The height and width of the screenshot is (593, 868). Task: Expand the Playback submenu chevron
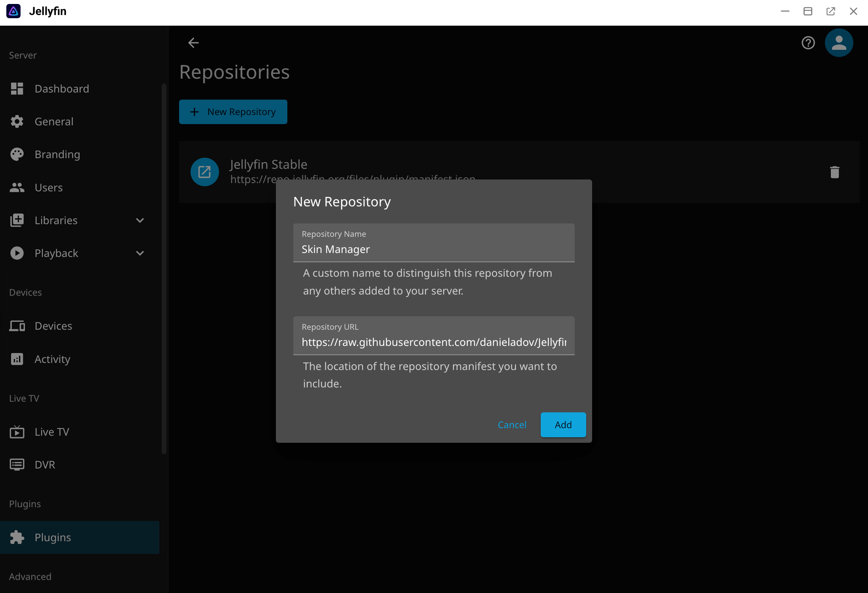pyautogui.click(x=140, y=253)
